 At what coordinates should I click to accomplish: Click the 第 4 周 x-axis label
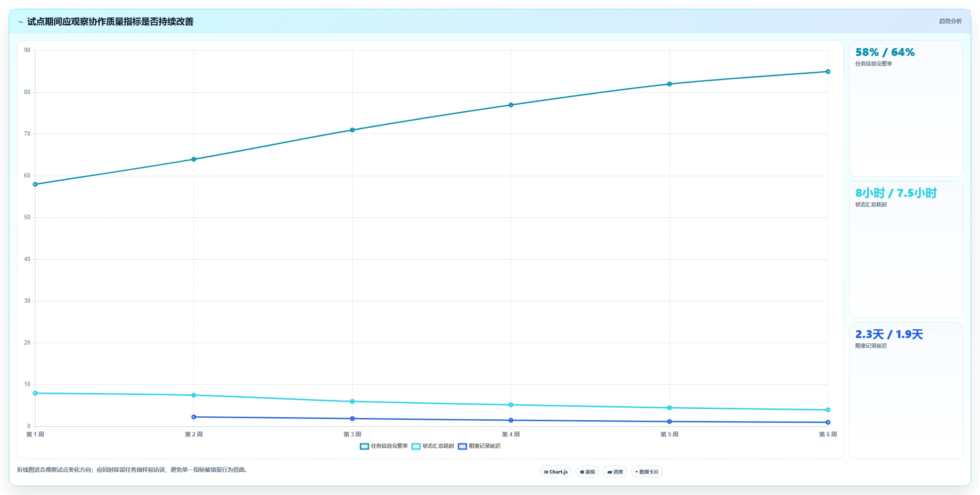click(x=511, y=434)
